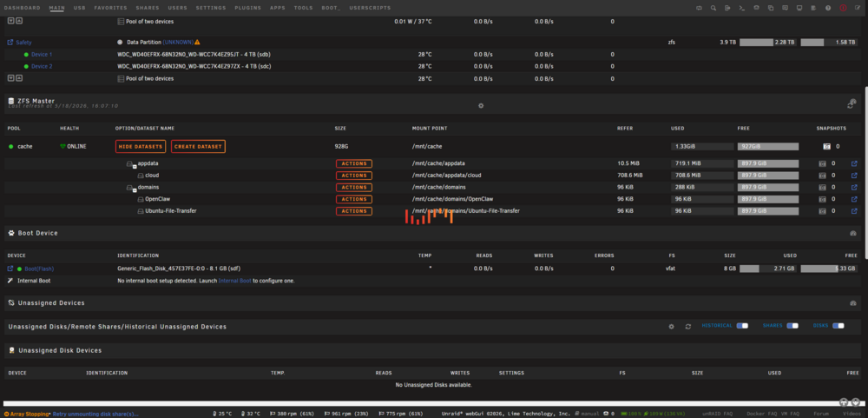
Task: Open the search magnifier icon in header
Action: pos(713,9)
